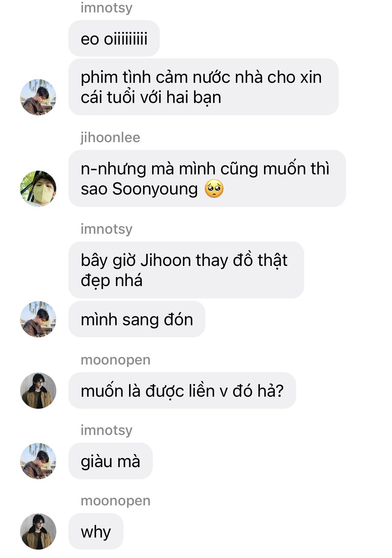This screenshot has width=392, height=558.
Task: Tap the first moonopen username label
Action: pyautogui.click(x=116, y=360)
